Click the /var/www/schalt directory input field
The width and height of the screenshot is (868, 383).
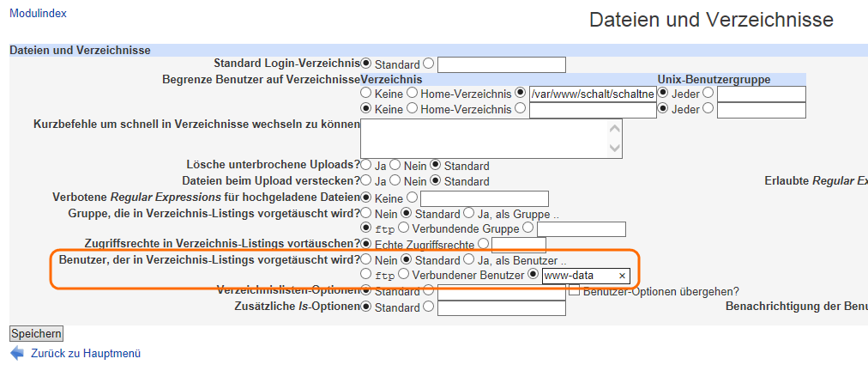593,94
